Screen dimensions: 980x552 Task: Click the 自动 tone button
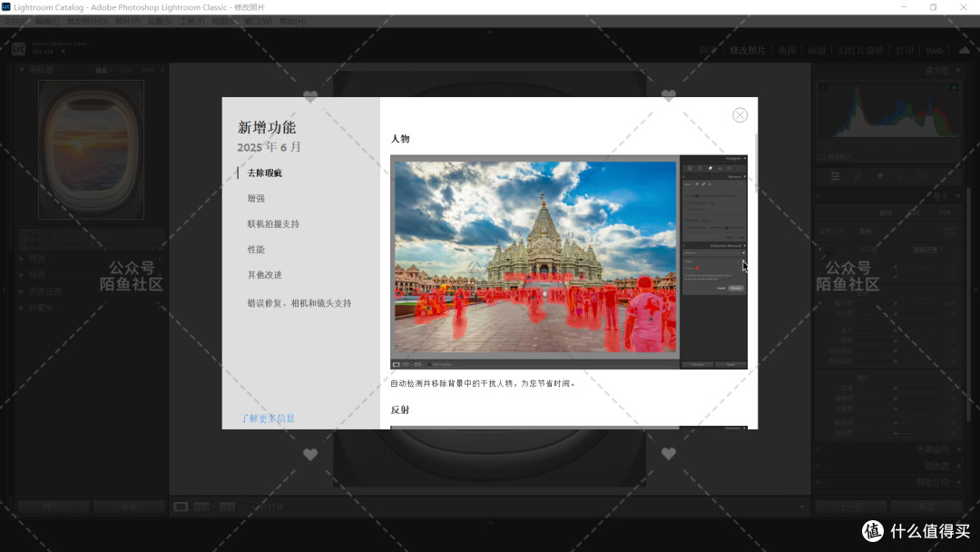[x=886, y=212]
